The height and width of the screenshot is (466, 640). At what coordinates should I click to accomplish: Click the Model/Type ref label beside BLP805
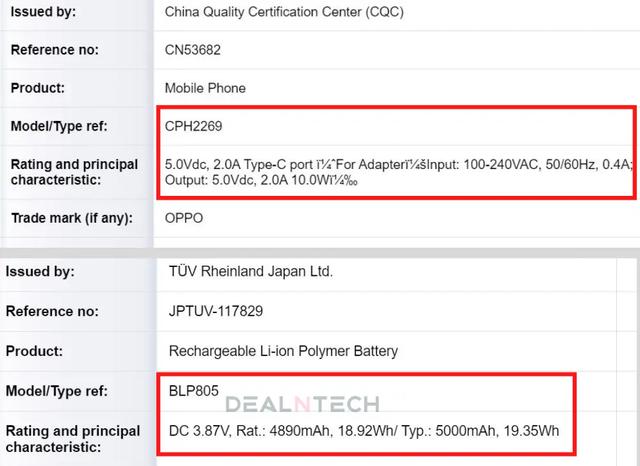click(57, 391)
